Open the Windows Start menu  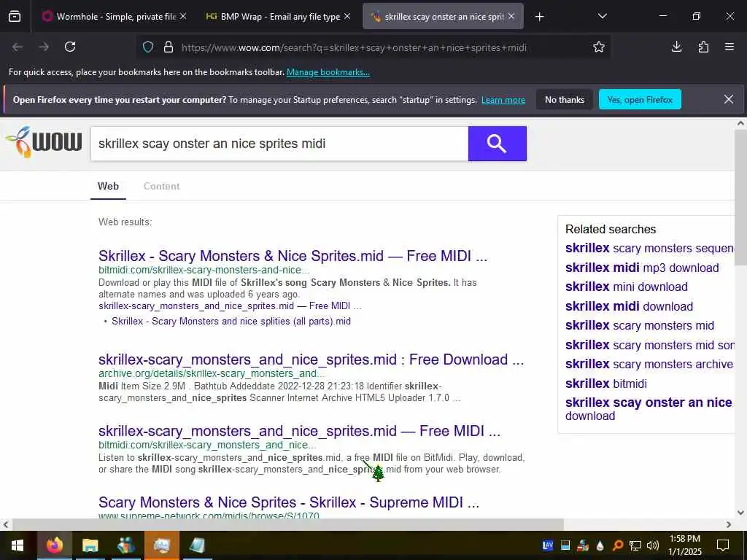[18, 545]
